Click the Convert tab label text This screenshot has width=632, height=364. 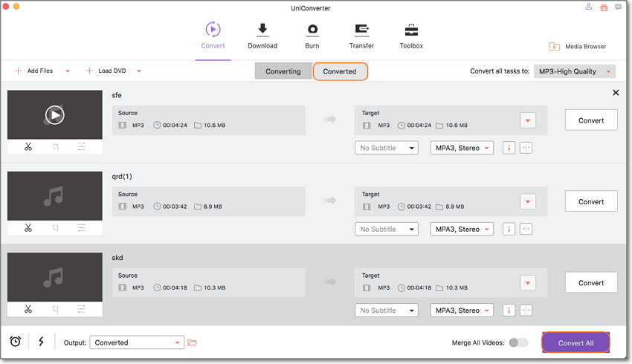213,46
